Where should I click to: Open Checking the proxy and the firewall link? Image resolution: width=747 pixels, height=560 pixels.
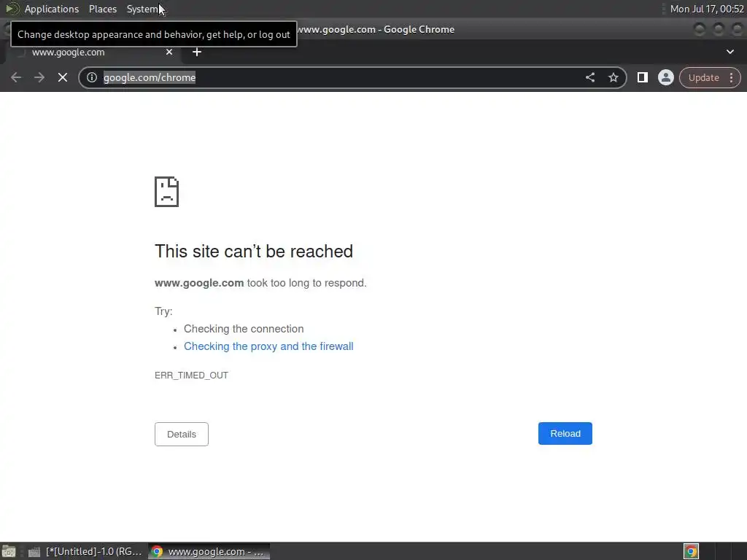pyautogui.click(x=268, y=346)
